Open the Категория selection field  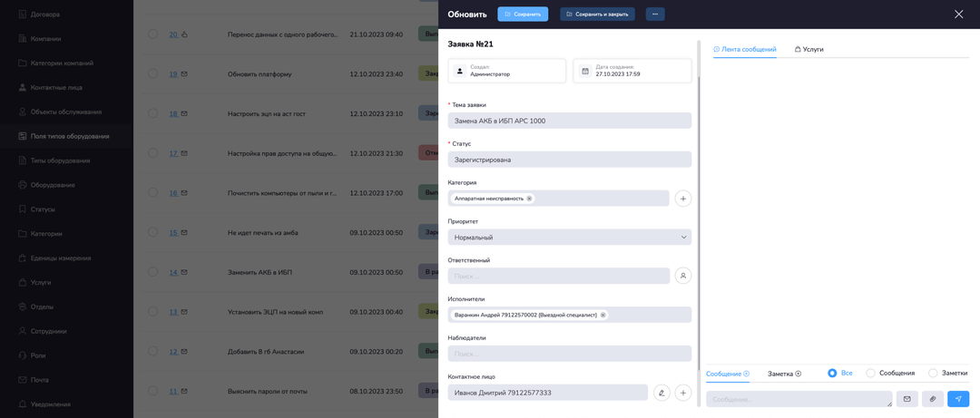coord(559,199)
